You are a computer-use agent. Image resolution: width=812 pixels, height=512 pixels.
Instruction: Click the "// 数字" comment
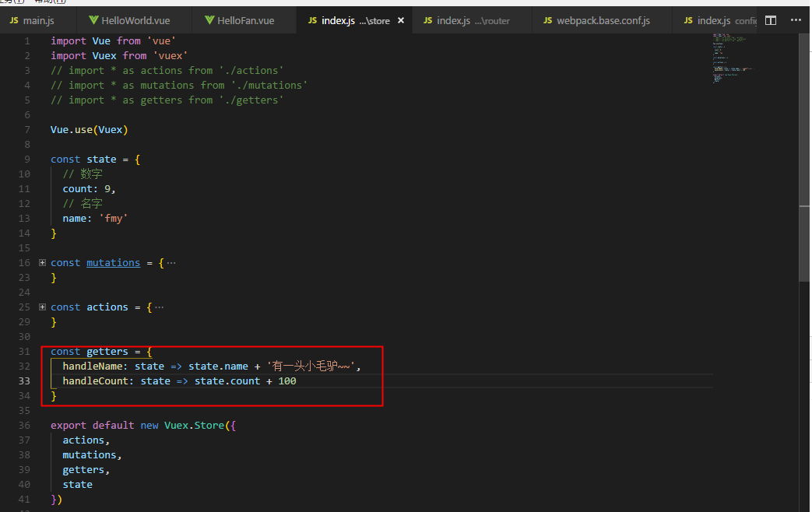pyautogui.click(x=83, y=174)
